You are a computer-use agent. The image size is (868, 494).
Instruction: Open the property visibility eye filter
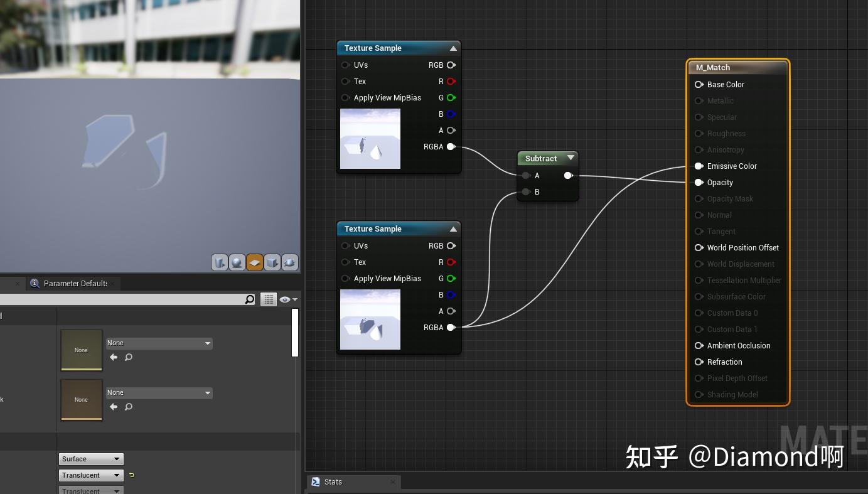pos(286,299)
